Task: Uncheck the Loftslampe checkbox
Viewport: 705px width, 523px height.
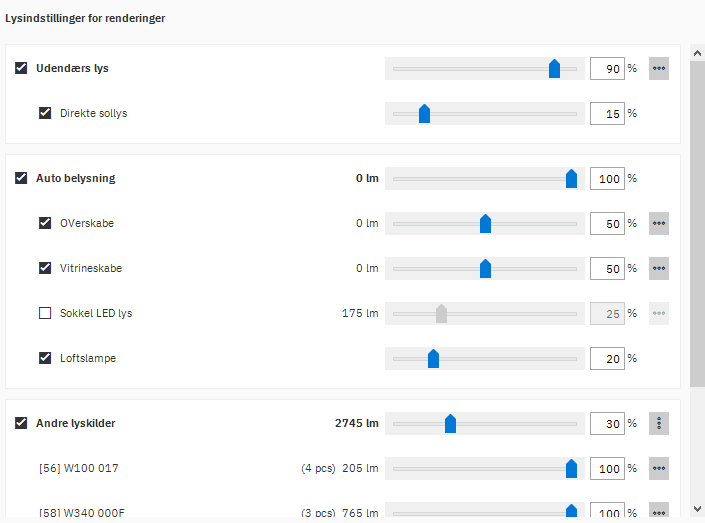Action: click(45, 358)
